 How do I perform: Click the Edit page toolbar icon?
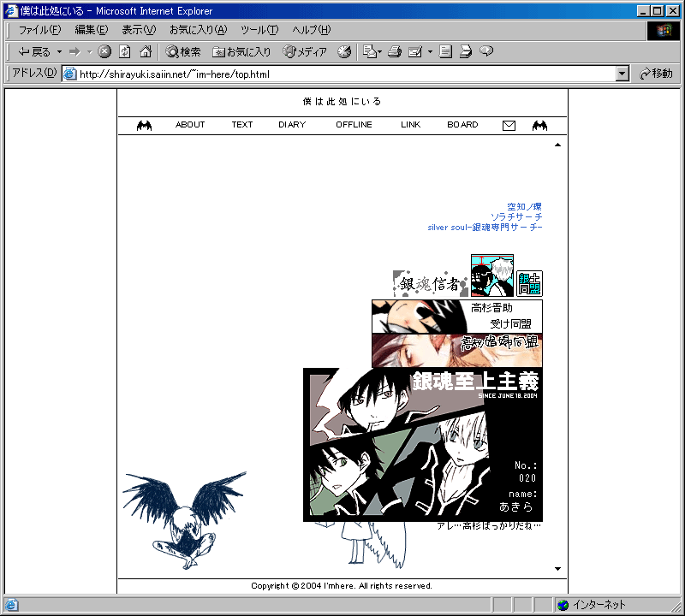(x=415, y=51)
